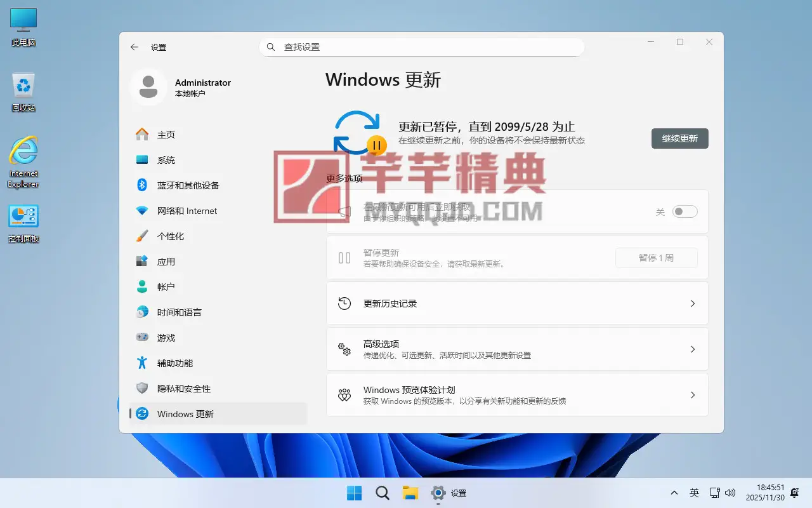Click the Administrator account profile picture
The image size is (812, 508).
pos(148,87)
